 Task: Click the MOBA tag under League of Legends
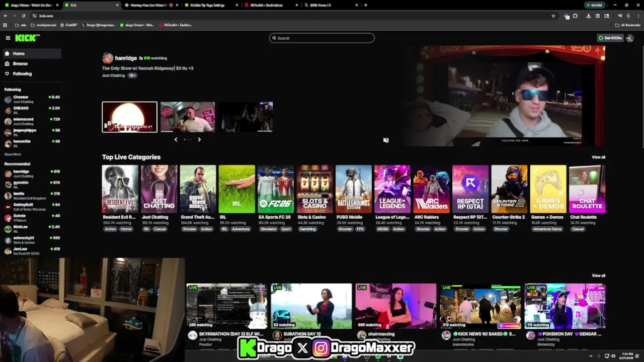pos(383,229)
